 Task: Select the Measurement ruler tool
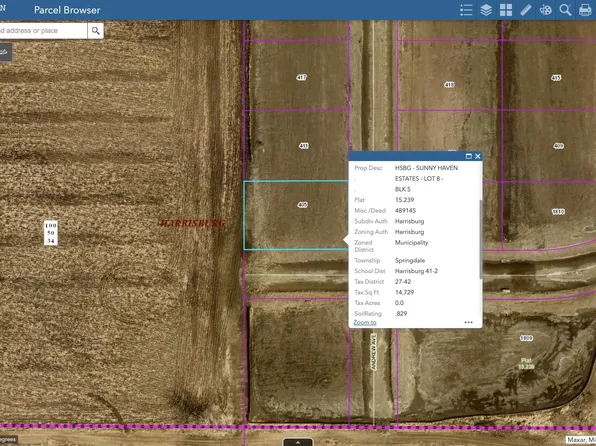(525, 10)
